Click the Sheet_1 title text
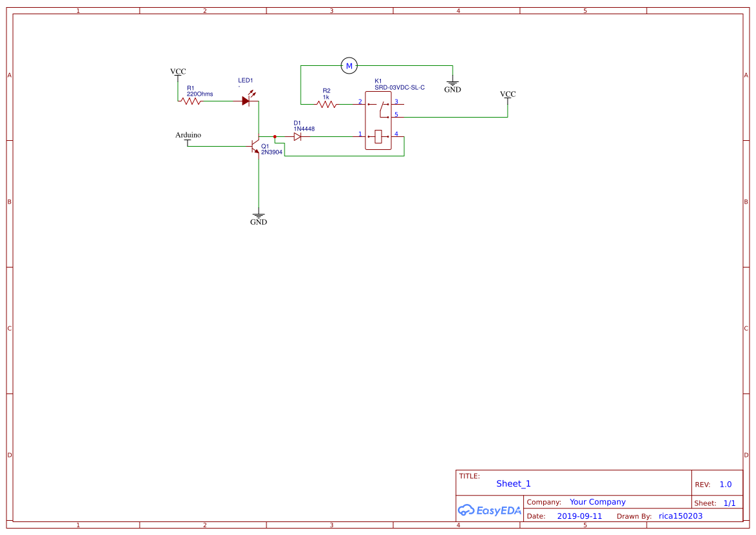Screen dimensions: 756x535 512,483
